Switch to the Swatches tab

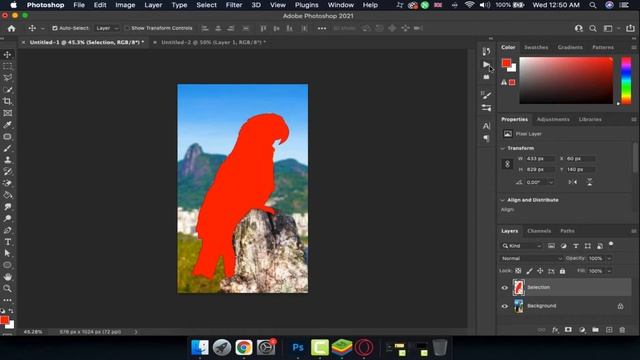click(536, 47)
